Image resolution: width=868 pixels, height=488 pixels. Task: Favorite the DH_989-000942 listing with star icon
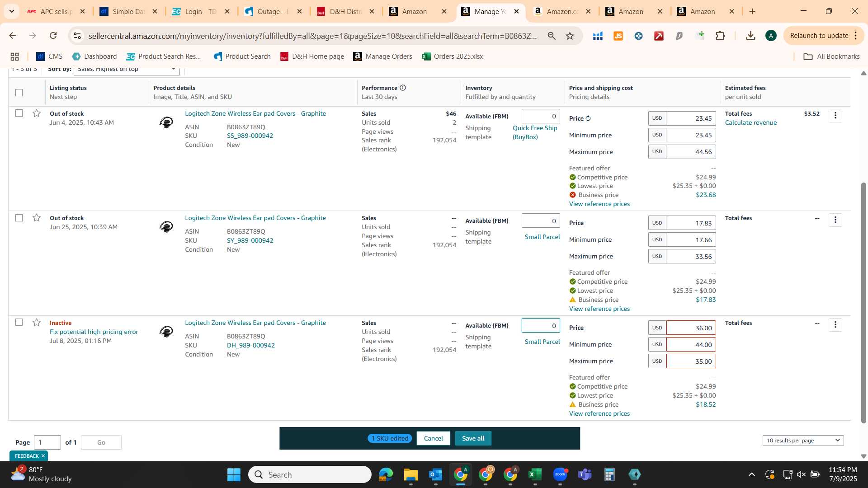(37, 323)
